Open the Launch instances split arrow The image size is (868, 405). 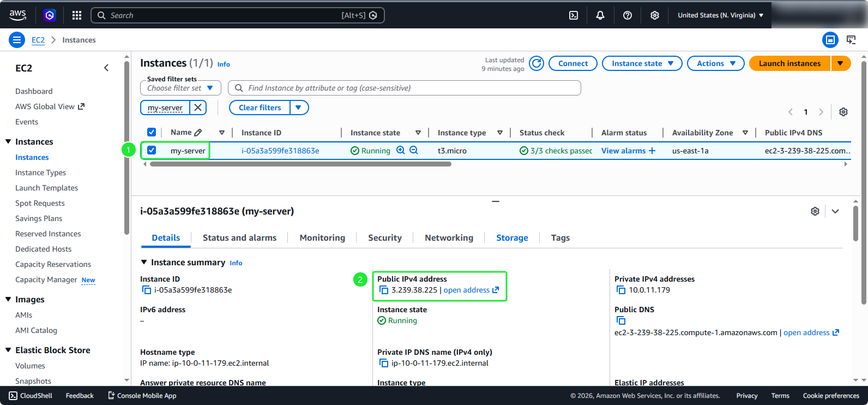841,63
